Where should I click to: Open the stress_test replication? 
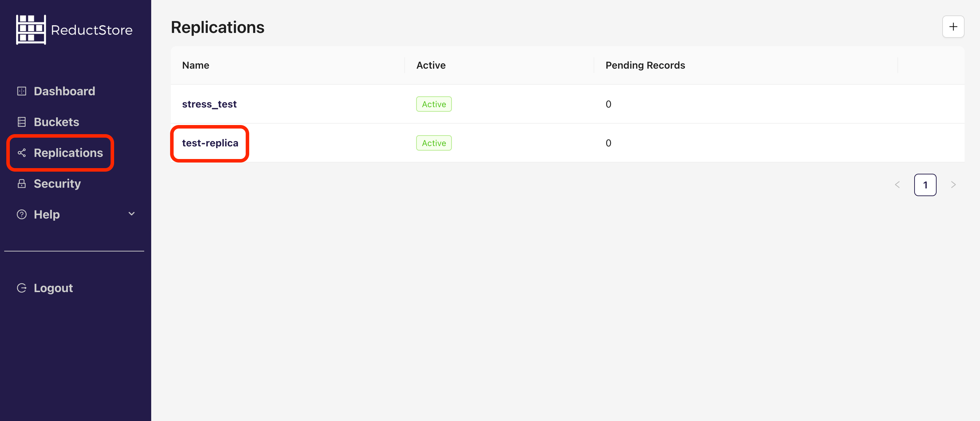coord(209,104)
